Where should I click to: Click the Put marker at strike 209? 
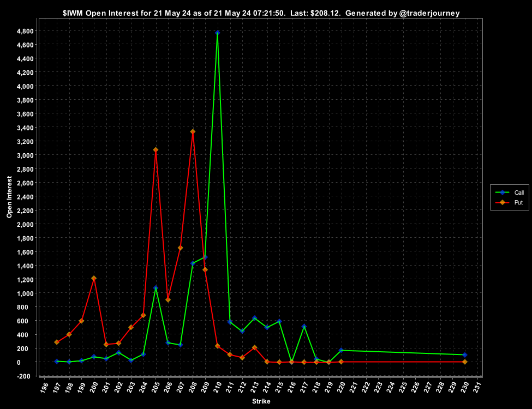pyautogui.click(x=205, y=270)
